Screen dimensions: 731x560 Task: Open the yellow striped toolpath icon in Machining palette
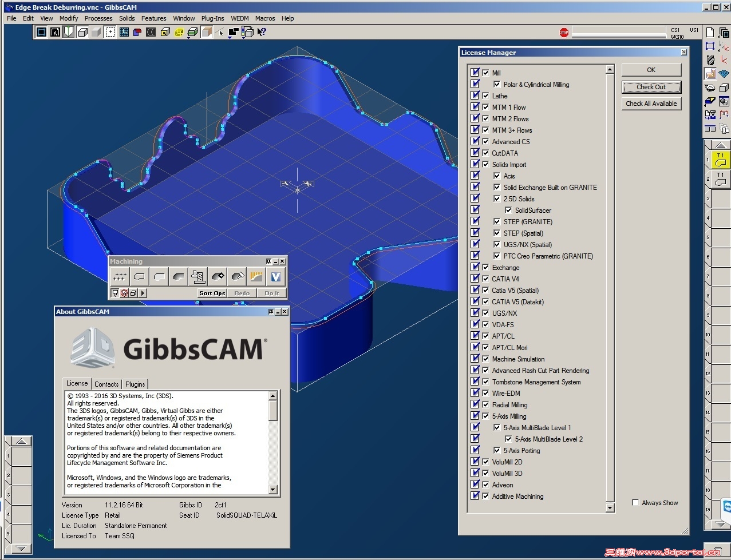pos(256,277)
